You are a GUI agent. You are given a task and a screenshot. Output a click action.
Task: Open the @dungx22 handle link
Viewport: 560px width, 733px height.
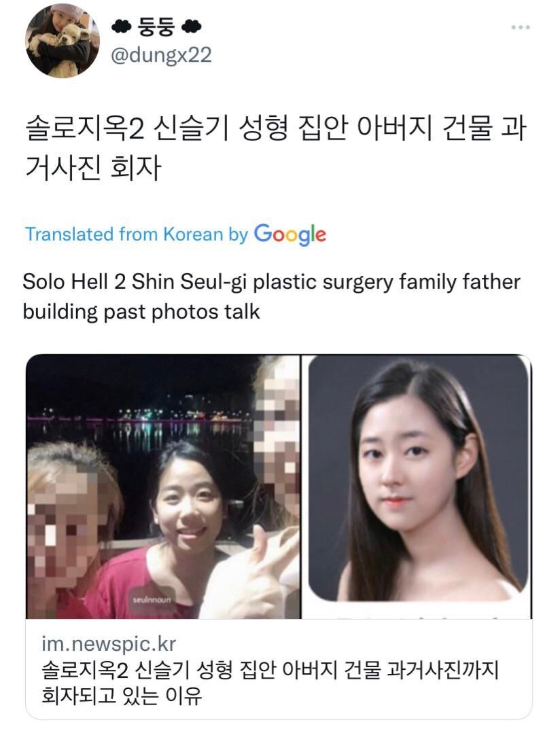click(x=161, y=55)
